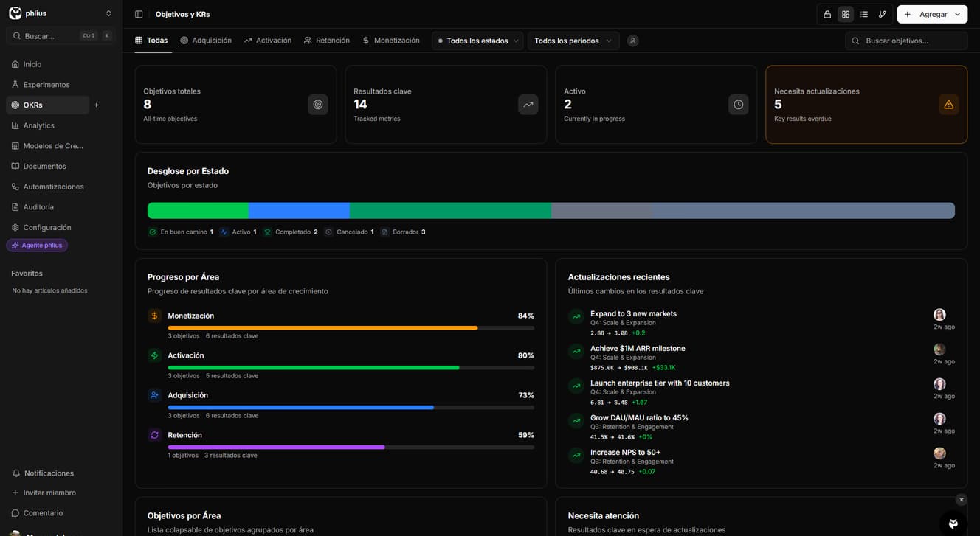Switch to the Retención tab
Screen dimensions: 980x536
pos(327,41)
